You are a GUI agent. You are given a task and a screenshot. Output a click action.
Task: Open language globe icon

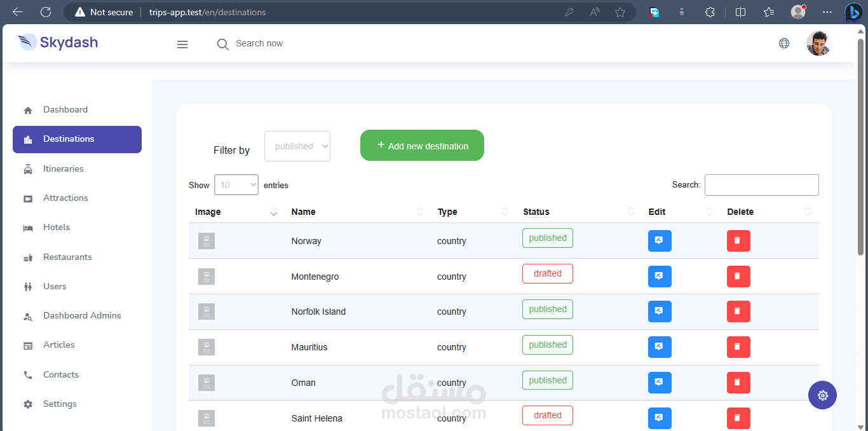pyautogui.click(x=784, y=43)
